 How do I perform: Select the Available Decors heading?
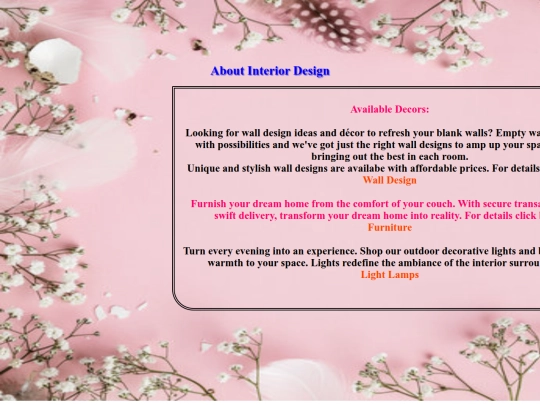pos(390,110)
